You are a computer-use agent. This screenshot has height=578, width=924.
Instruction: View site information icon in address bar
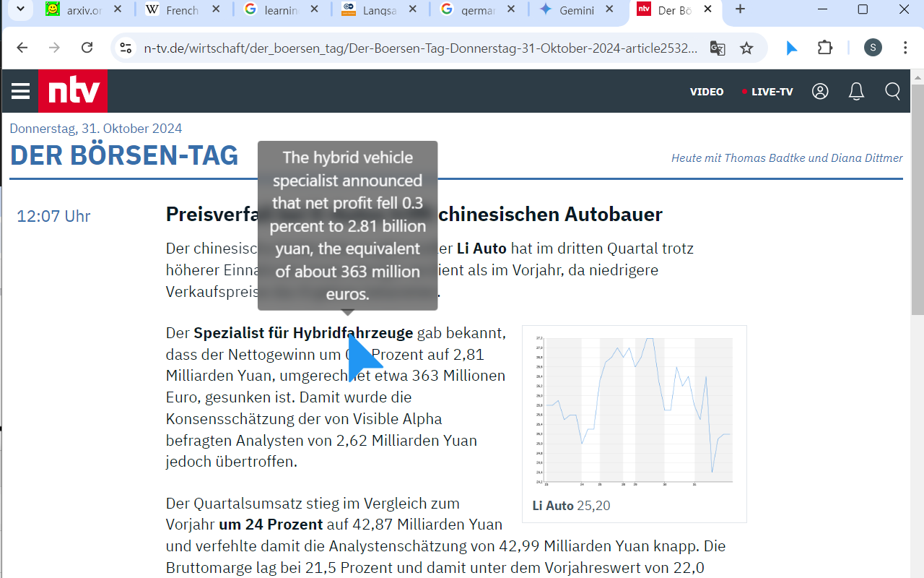pyautogui.click(x=126, y=48)
